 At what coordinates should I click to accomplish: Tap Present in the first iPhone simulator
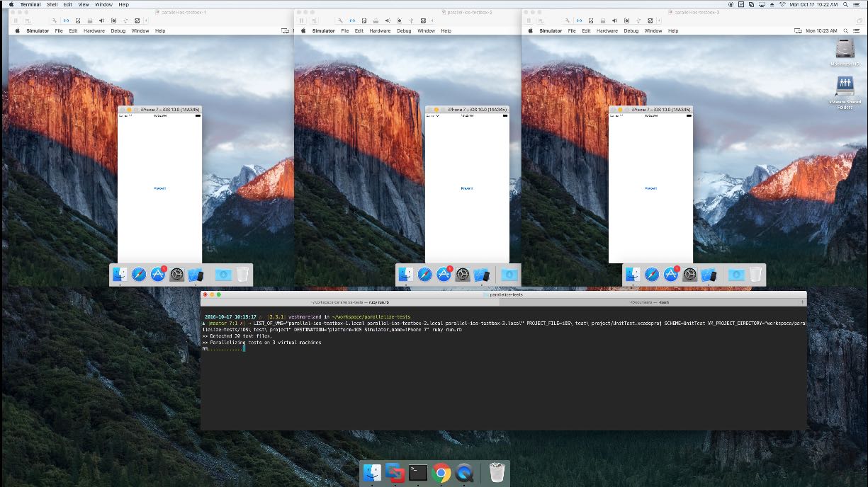point(159,188)
